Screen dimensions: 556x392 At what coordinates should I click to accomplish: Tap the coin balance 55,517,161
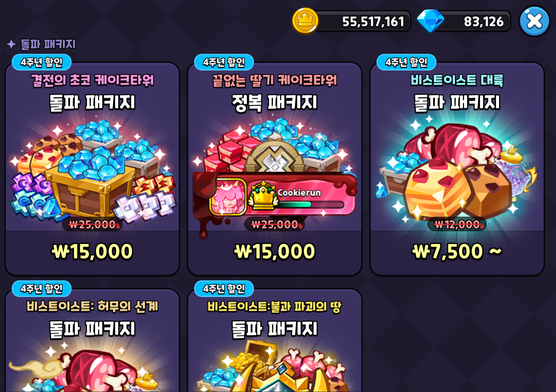coord(373,21)
